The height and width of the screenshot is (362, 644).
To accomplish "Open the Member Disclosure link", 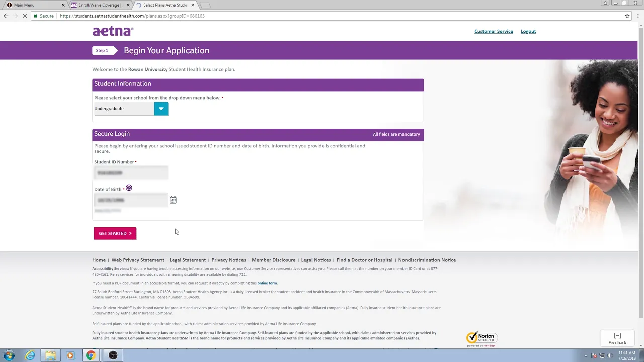I will 273,260.
